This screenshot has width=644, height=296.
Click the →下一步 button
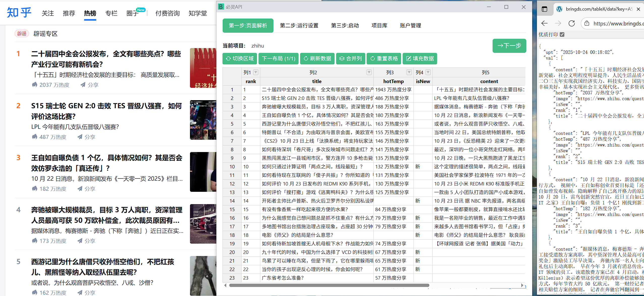509,46
